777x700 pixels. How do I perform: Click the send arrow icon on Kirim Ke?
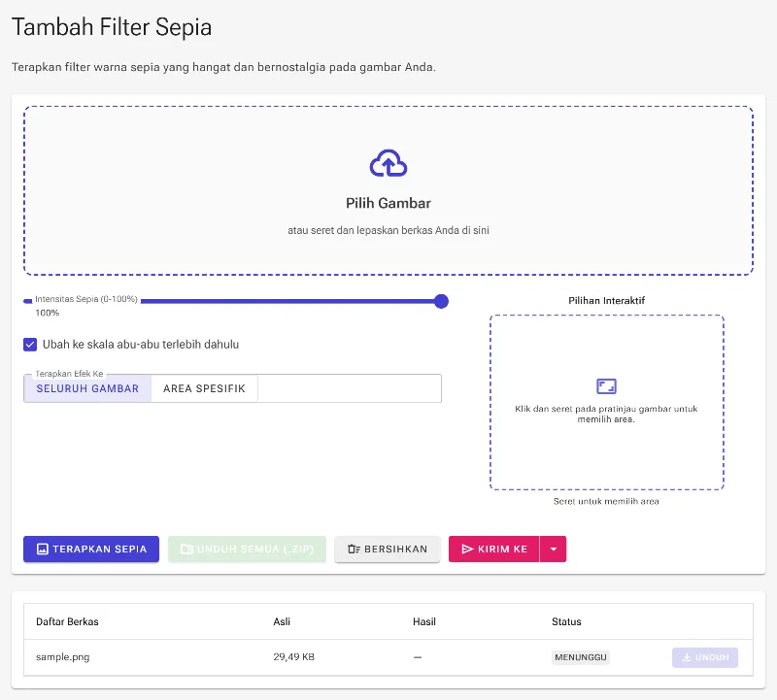click(467, 549)
